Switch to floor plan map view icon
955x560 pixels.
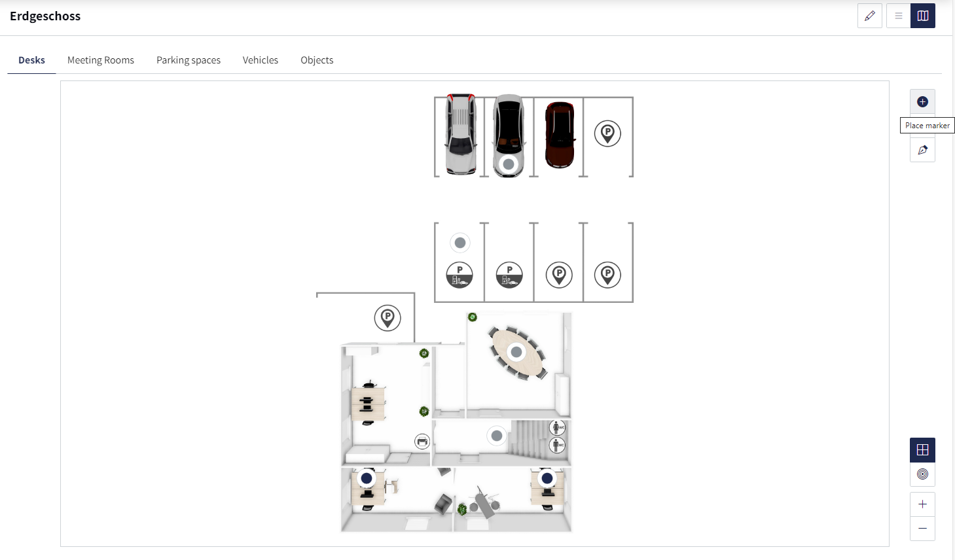(x=923, y=16)
